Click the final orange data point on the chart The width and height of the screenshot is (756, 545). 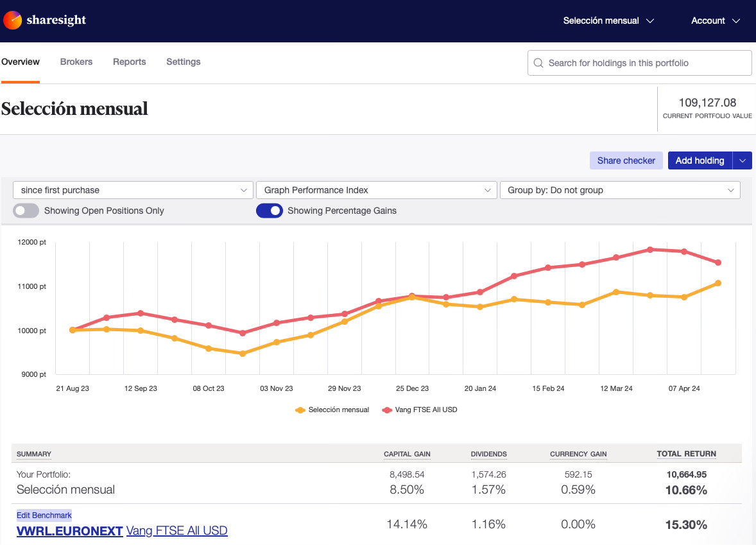[718, 283]
